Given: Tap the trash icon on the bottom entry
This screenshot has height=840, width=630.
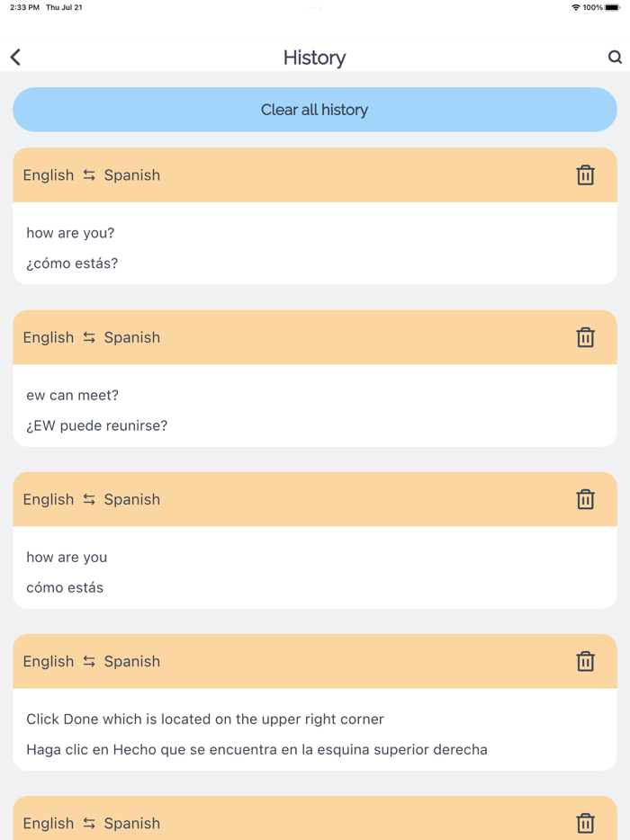Looking at the screenshot, I should pos(586,823).
